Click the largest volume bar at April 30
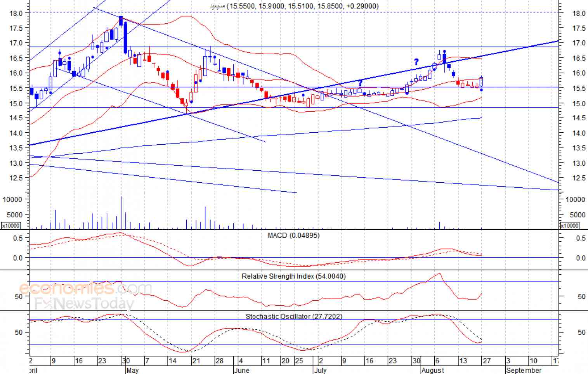Image resolution: width=588 pixels, height=374 pixels. [121, 213]
